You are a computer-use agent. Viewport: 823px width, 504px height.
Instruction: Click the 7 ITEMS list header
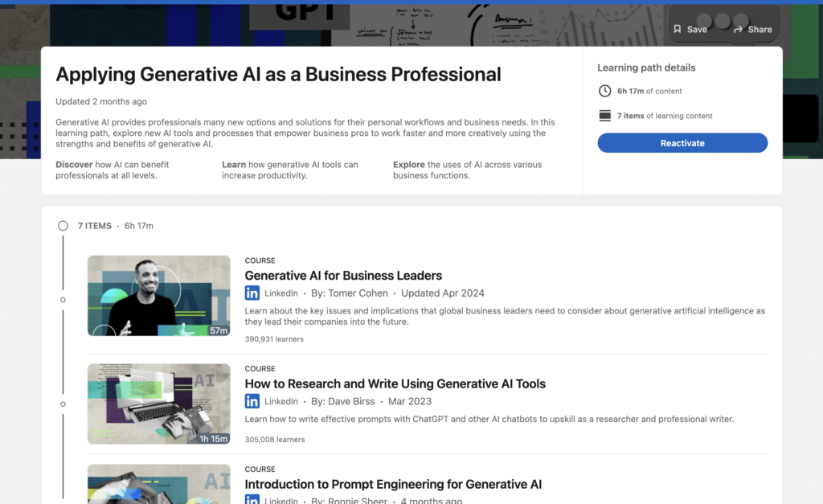click(x=95, y=226)
